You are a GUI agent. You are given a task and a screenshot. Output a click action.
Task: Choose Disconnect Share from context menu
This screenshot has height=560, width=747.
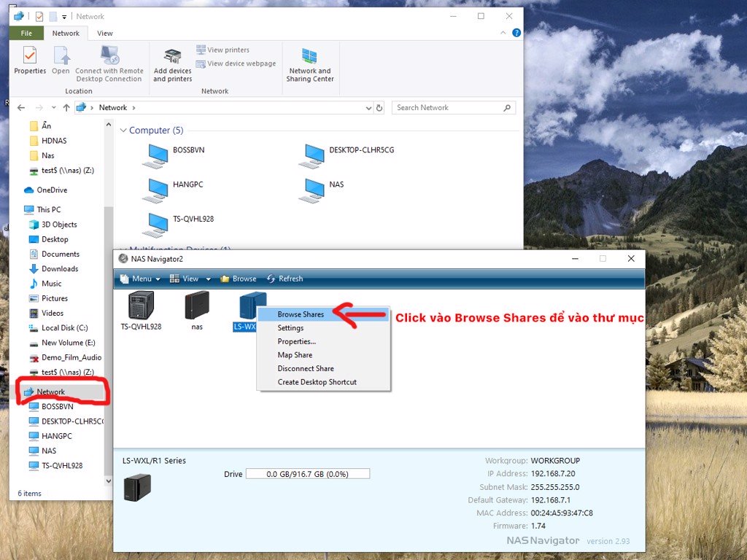tap(323, 368)
